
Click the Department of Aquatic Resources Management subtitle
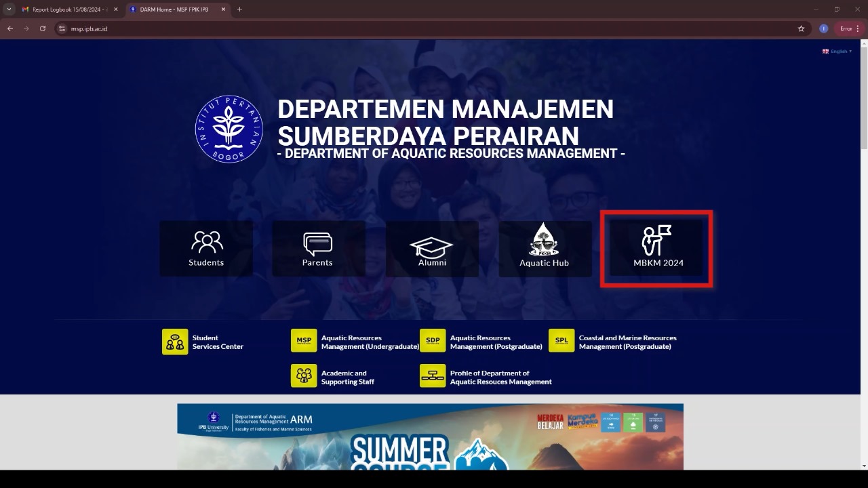pyautogui.click(x=451, y=154)
